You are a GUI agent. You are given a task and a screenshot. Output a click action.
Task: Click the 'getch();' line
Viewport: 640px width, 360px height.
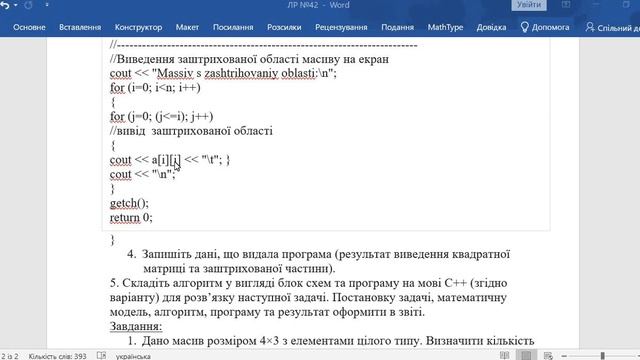129,203
